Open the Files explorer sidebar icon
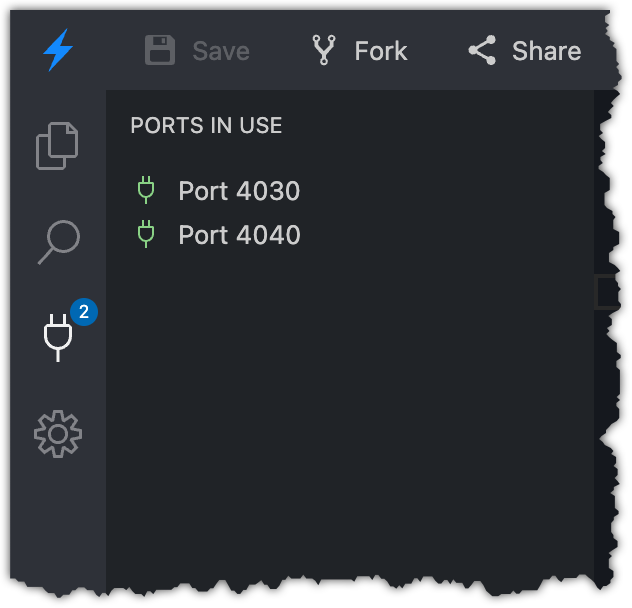This screenshot has width=632, height=608. click(57, 145)
